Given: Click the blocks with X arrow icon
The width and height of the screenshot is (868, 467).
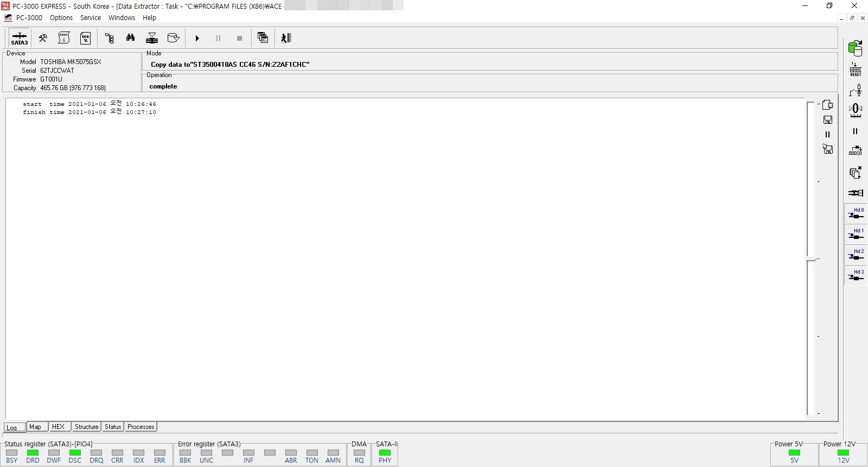Looking at the screenshot, I should [x=856, y=150].
